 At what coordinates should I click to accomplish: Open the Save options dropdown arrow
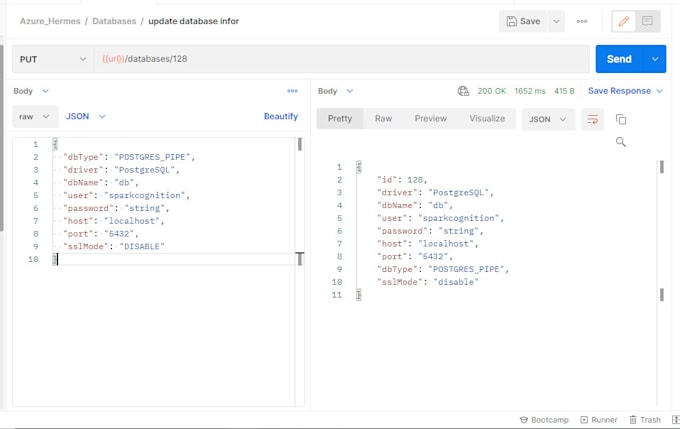[x=556, y=21]
